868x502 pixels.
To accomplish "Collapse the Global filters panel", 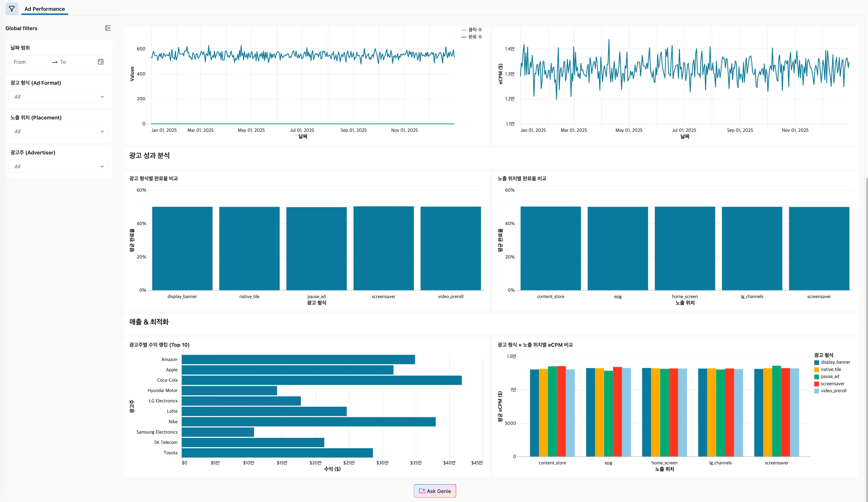I will coord(108,28).
